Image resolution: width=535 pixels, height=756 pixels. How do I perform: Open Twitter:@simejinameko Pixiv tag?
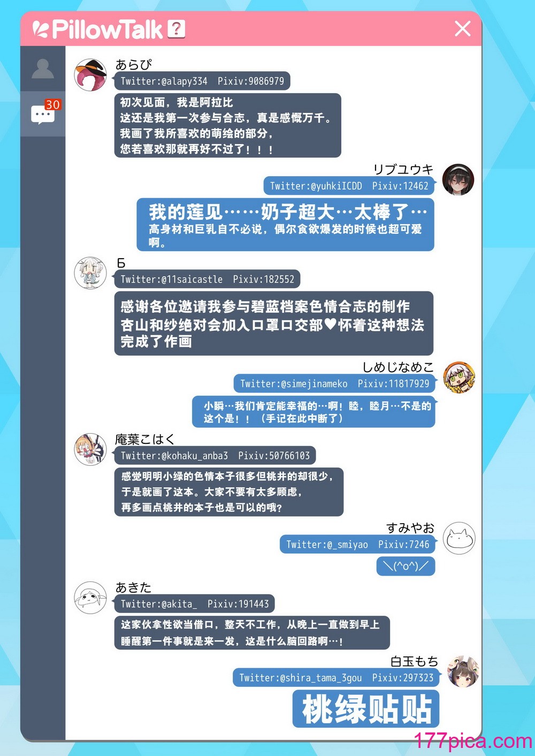(334, 383)
